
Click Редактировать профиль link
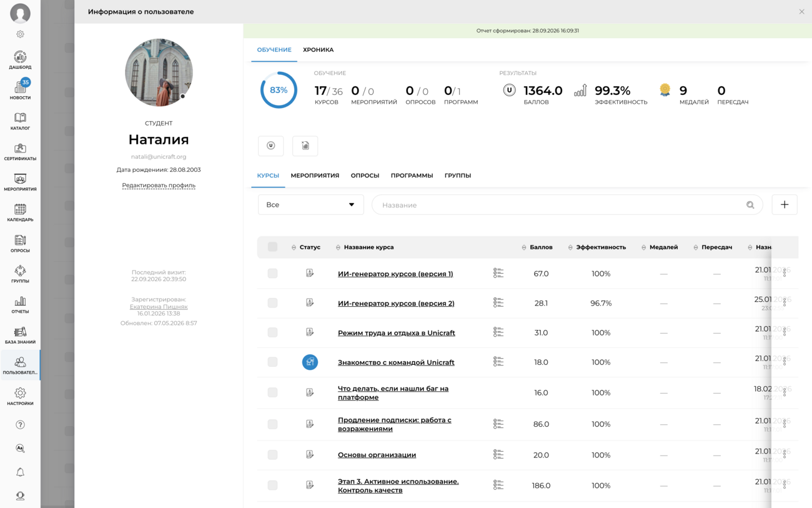click(x=159, y=186)
